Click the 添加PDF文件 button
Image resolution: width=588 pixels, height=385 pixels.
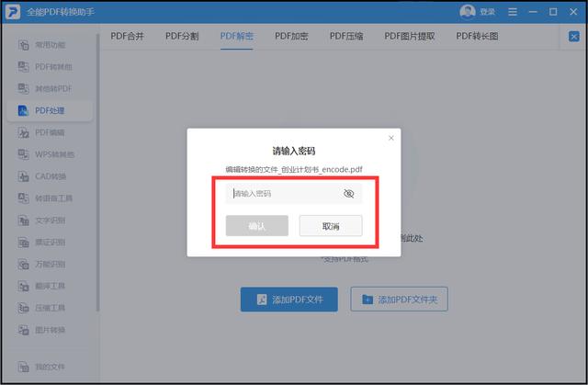(289, 300)
